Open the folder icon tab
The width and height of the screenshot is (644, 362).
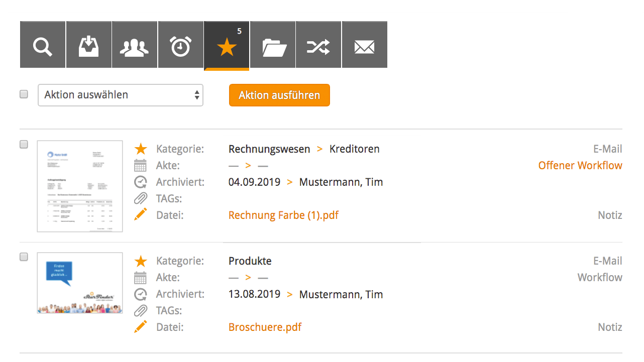(x=273, y=45)
